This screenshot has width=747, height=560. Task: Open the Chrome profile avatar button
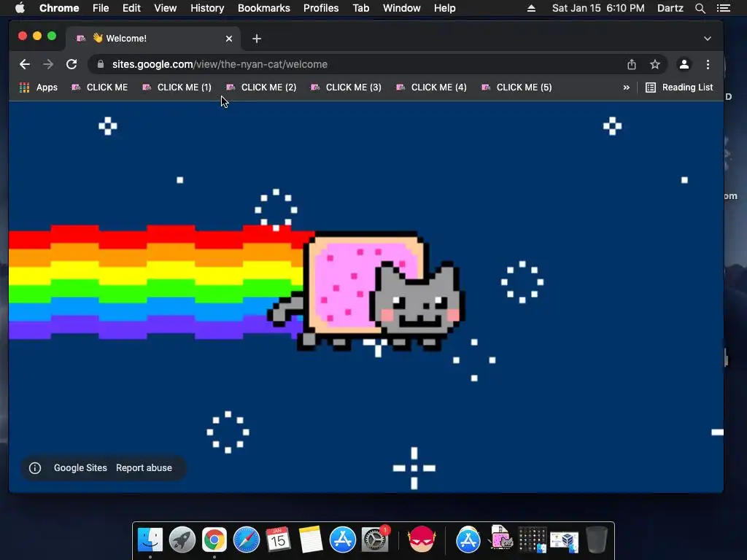coord(684,64)
